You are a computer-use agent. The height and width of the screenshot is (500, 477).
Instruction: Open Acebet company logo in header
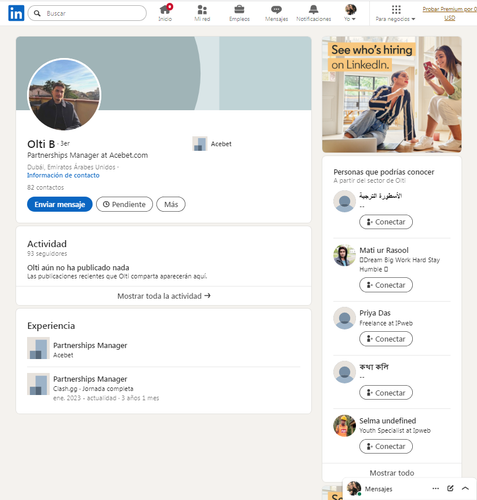pyautogui.click(x=200, y=144)
